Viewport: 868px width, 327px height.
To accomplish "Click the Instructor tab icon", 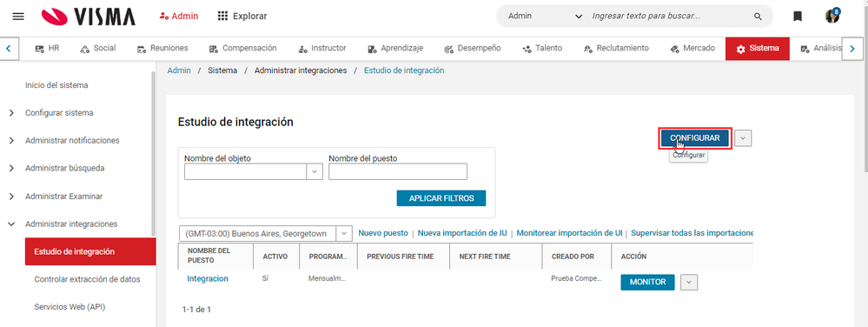I will (302, 49).
